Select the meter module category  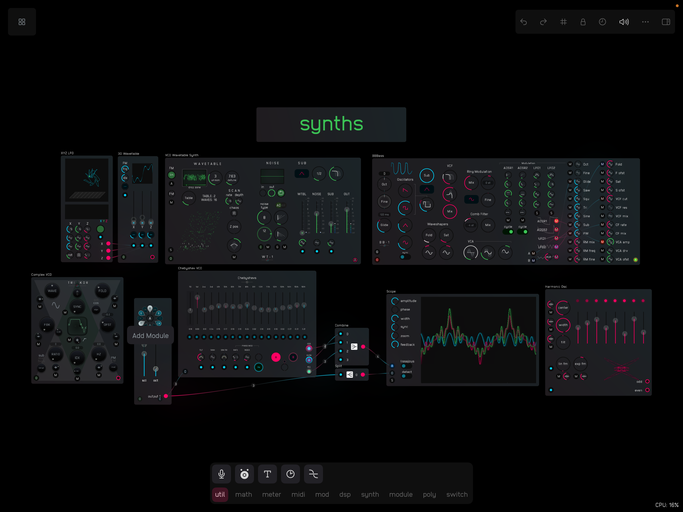tap(271, 495)
